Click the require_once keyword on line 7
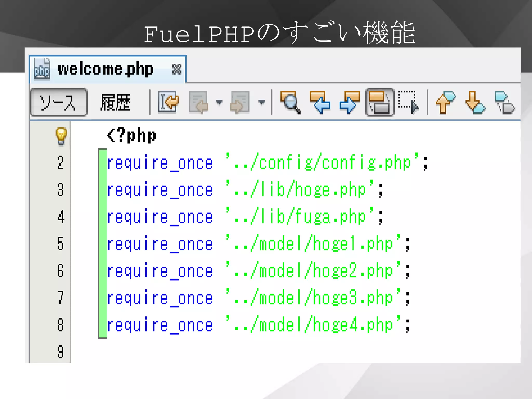Viewport: 532px width, 399px height. coord(160,298)
